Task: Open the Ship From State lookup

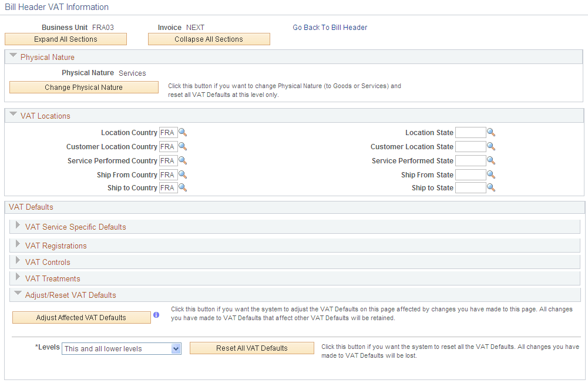Action: [491, 174]
